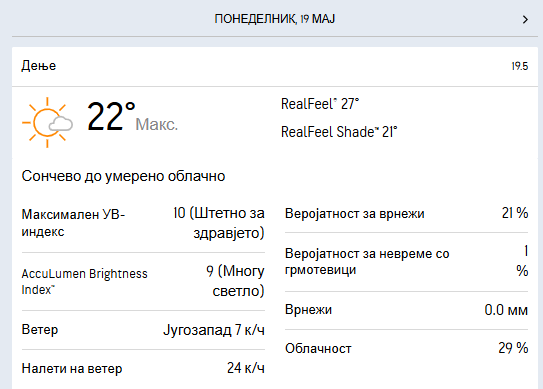Click the Облачност 29 % row

(406, 348)
